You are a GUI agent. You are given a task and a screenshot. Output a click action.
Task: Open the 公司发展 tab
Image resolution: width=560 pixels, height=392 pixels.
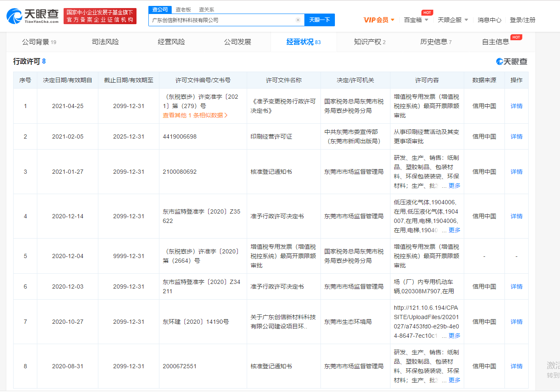pyautogui.click(x=237, y=42)
